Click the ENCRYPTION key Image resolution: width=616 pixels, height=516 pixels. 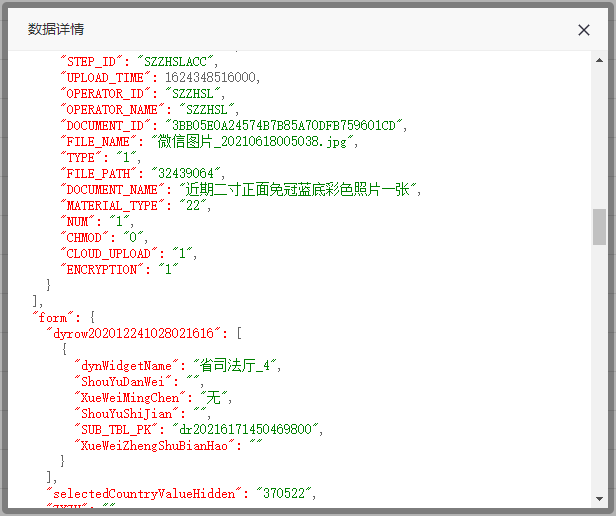pyautogui.click(x=103, y=269)
